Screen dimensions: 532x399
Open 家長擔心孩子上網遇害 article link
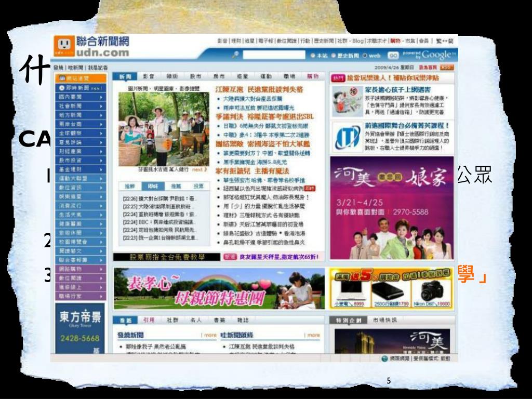398,89
